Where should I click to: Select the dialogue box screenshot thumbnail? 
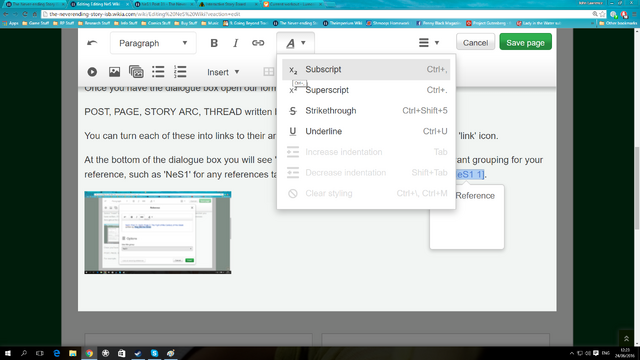pos(158,232)
